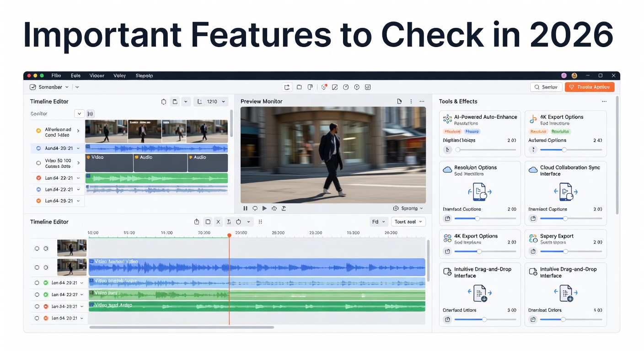The height and width of the screenshot is (351, 644).
Task: Open the dropdown beside Sonitor field
Action: (x=79, y=114)
